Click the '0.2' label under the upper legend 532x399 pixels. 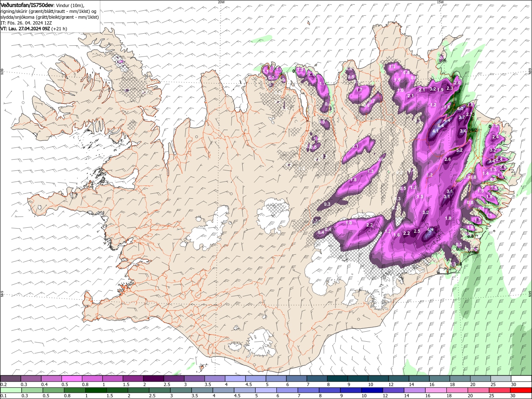pos(3,384)
